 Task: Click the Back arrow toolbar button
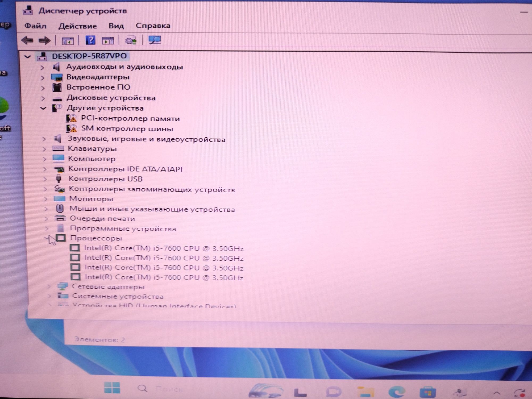[x=27, y=40]
